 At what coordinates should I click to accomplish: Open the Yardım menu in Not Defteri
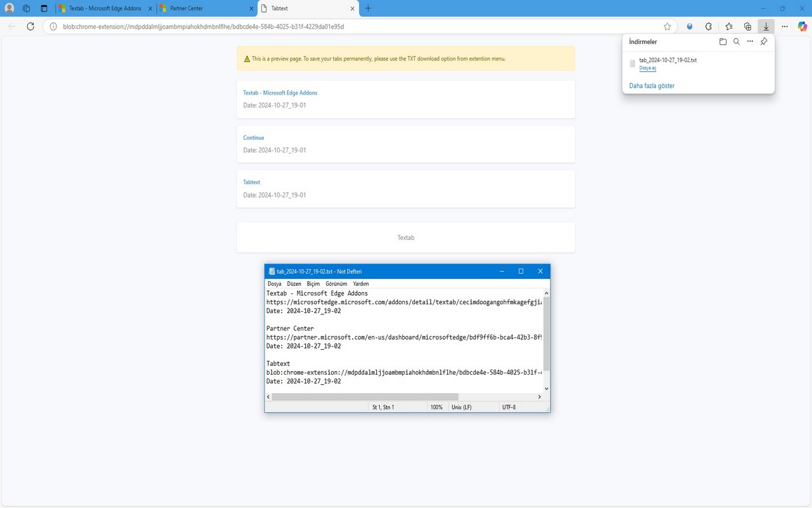[361, 284]
